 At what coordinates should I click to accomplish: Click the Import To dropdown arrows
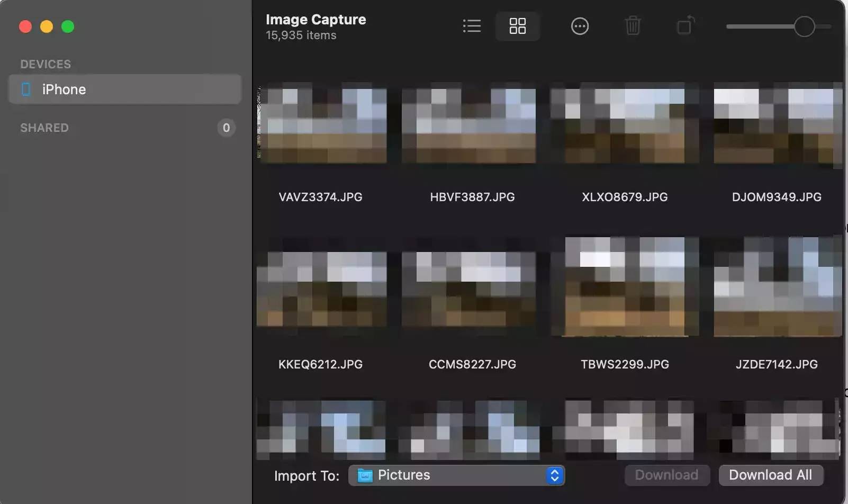tap(554, 475)
